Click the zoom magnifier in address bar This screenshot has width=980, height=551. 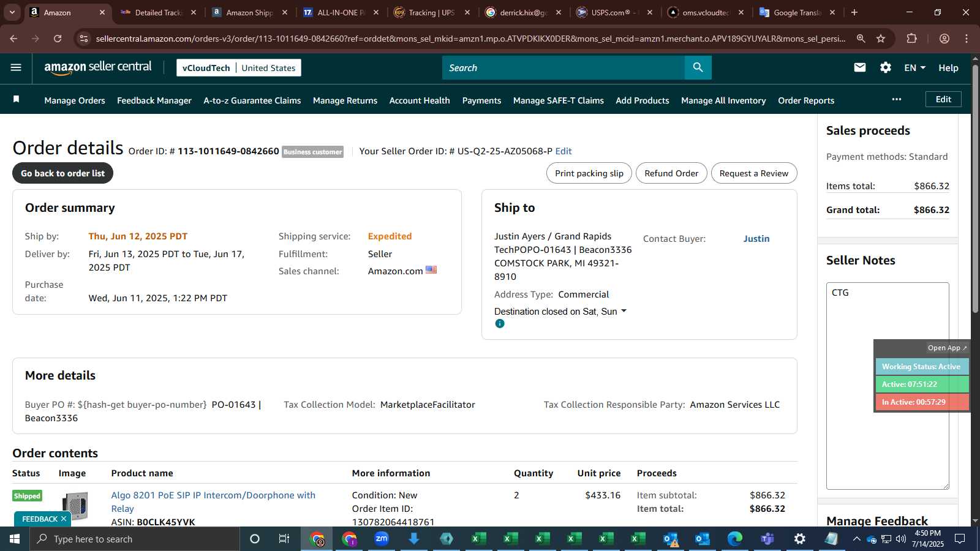click(861, 39)
